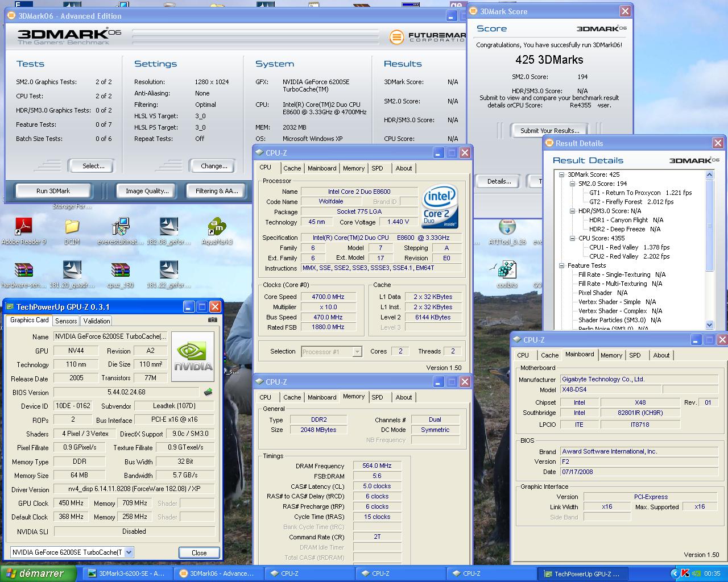Switch to the Sensors tab in GPU-Z
This screenshot has width=728, height=582.
pyautogui.click(x=66, y=321)
